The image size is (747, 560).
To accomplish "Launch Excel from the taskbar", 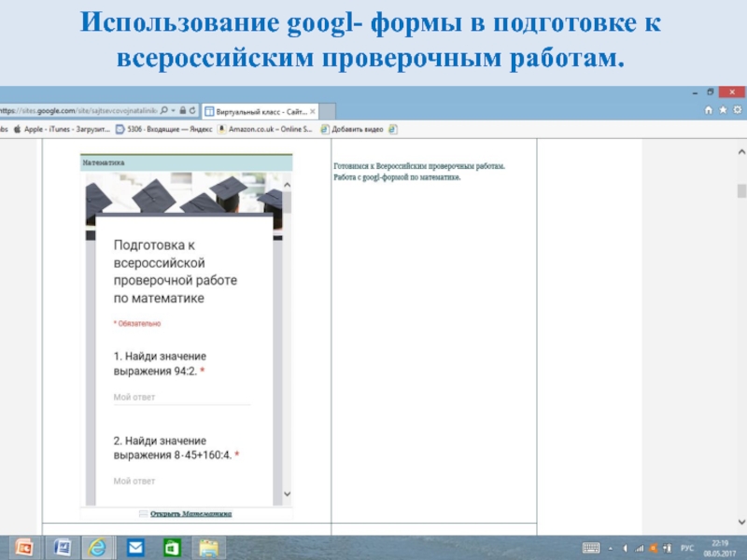I will pos(172,547).
